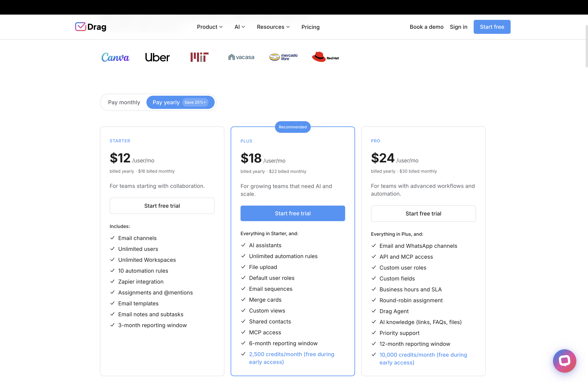Click the Red Hat logo

coord(325,57)
